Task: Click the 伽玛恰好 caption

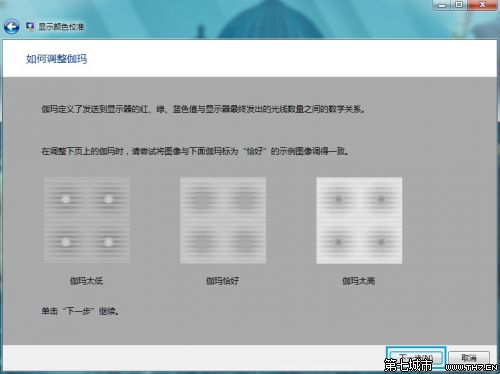Action: 222,281
